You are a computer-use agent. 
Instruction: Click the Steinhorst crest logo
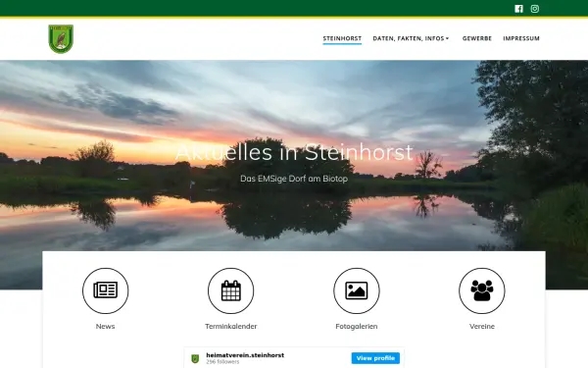coord(61,39)
